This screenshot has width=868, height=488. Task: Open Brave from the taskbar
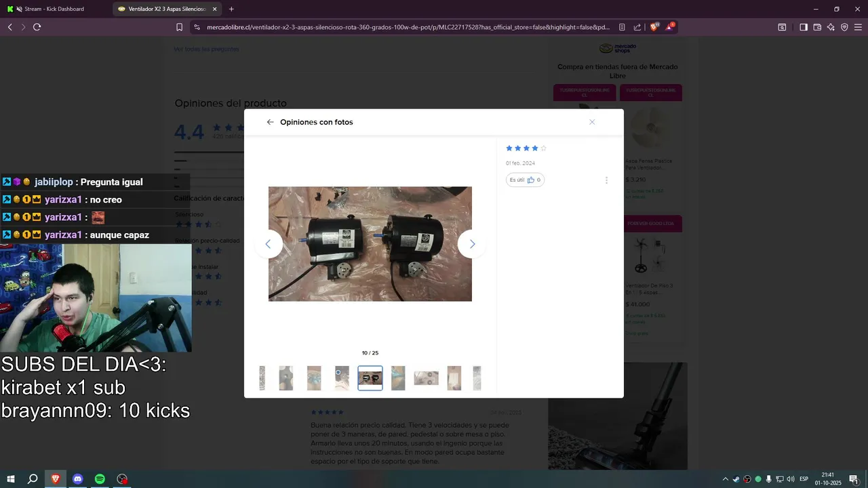pyautogui.click(x=56, y=479)
